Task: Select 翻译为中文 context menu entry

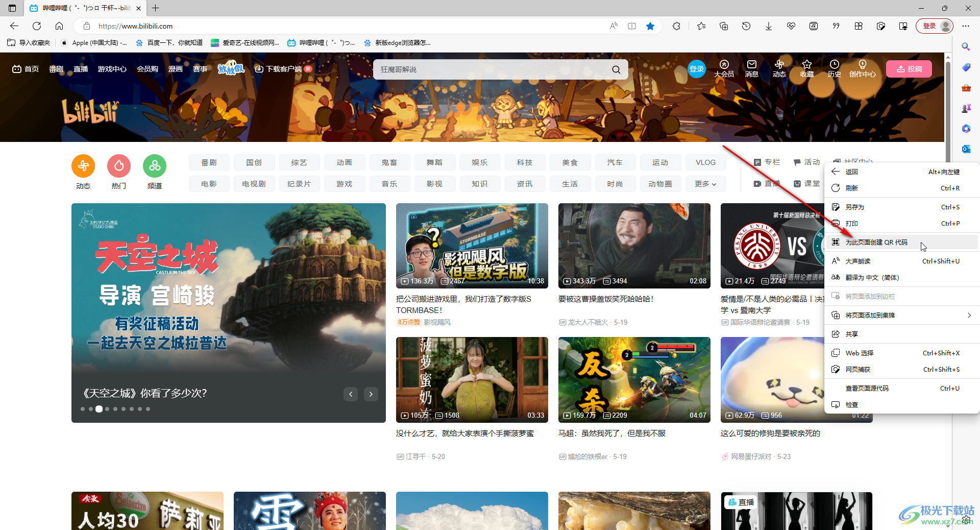Action: (901, 277)
